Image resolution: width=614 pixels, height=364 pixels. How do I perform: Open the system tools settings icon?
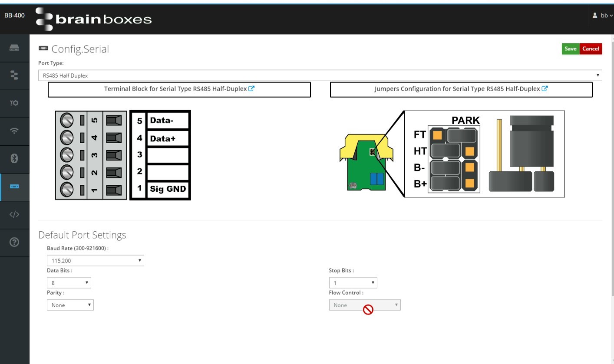point(14,103)
